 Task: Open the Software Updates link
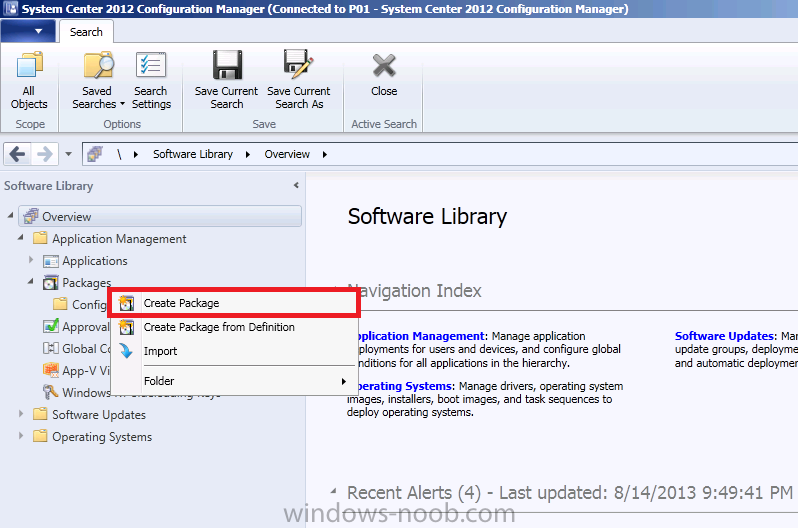tap(725, 336)
